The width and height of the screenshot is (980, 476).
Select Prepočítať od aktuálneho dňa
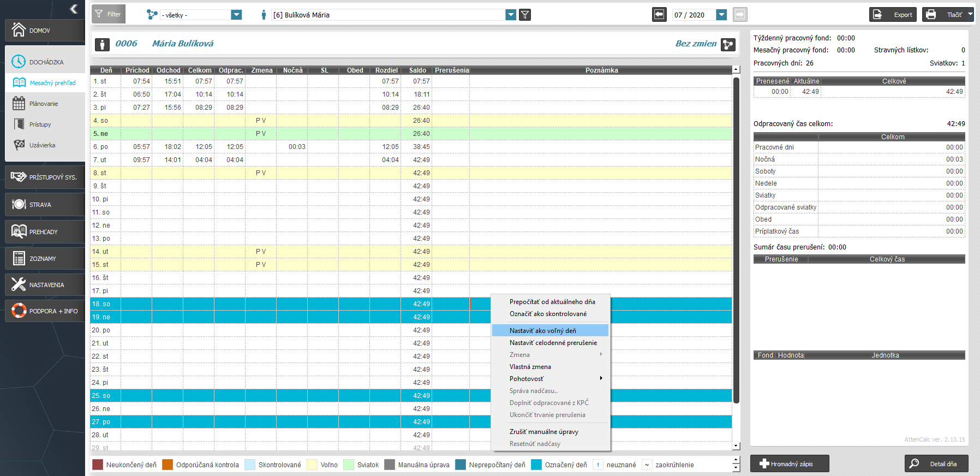tap(551, 302)
